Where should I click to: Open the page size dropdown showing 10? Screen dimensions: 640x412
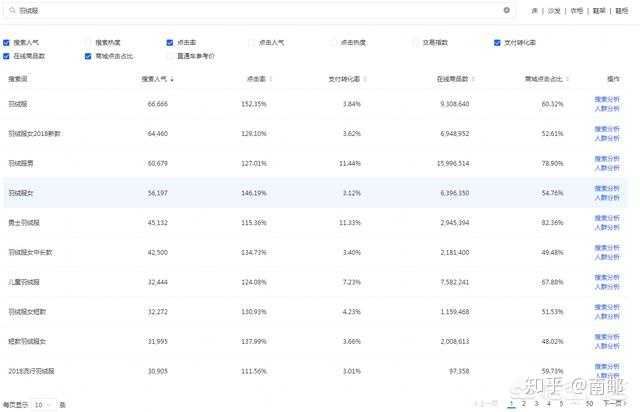(x=42, y=404)
